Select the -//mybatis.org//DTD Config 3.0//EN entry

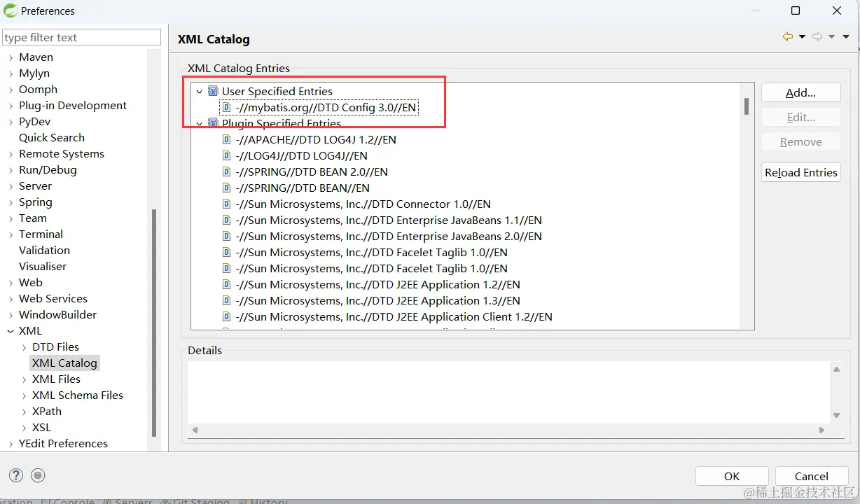(x=326, y=107)
